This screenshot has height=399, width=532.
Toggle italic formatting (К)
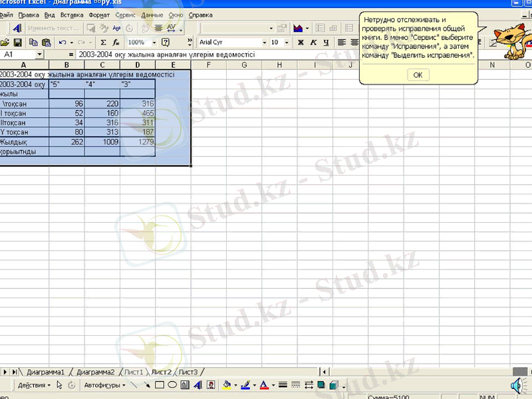(x=313, y=42)
